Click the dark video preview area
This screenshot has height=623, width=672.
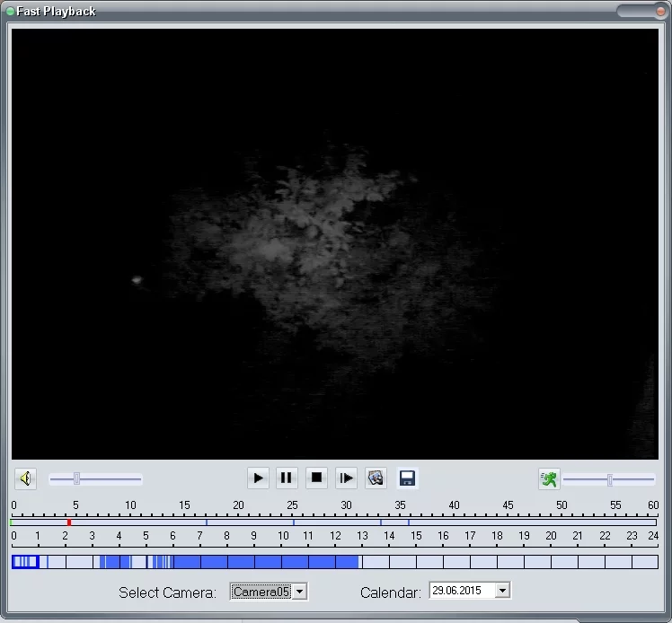(334, 242)
